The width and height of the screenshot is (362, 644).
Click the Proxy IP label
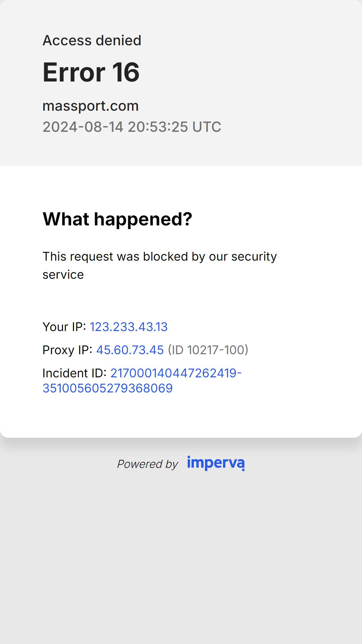point(67,350)
